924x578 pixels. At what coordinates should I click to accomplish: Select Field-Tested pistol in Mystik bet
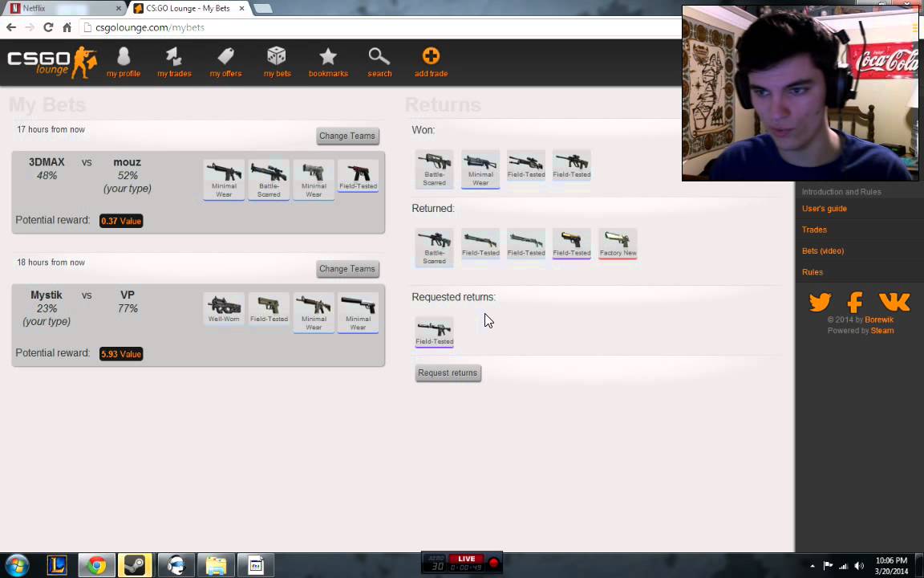[x=269, y=308]
